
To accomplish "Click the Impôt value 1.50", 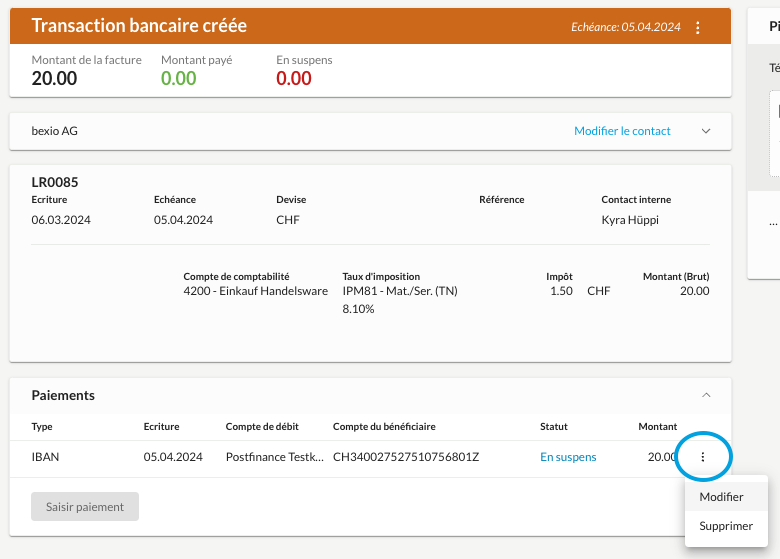I will point(561,291).
